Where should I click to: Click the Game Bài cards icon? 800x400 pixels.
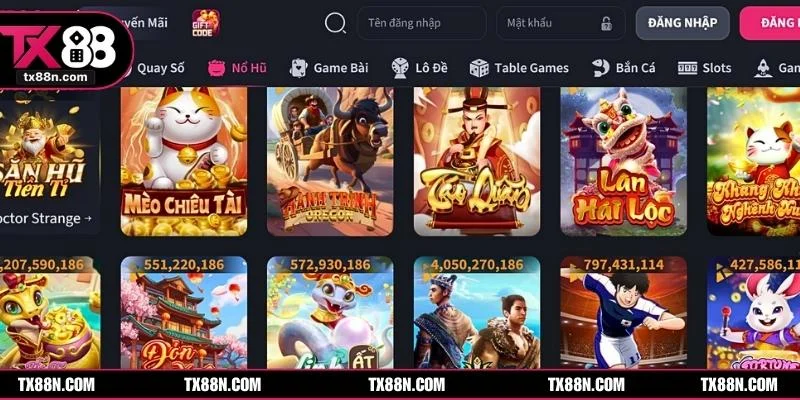click(x=298, y=68)
